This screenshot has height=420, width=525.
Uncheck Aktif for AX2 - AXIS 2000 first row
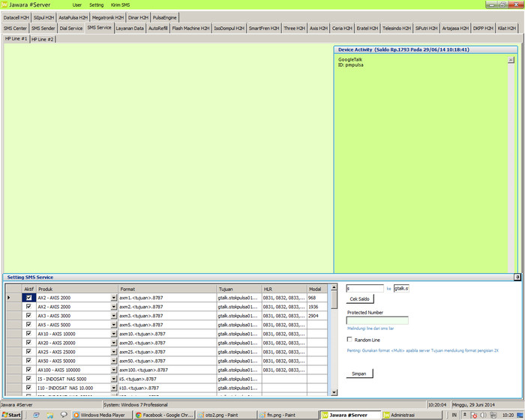pos(28,298)
